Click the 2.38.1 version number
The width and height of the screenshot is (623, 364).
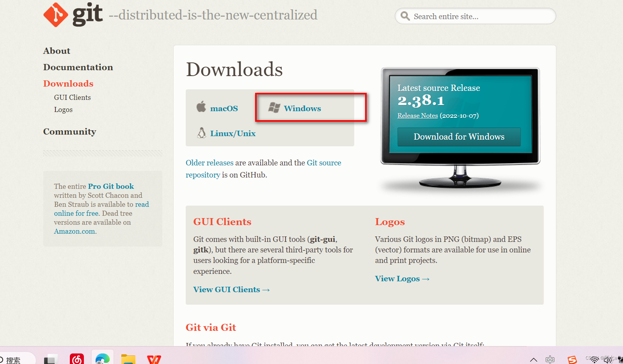(x=421, y=101)
